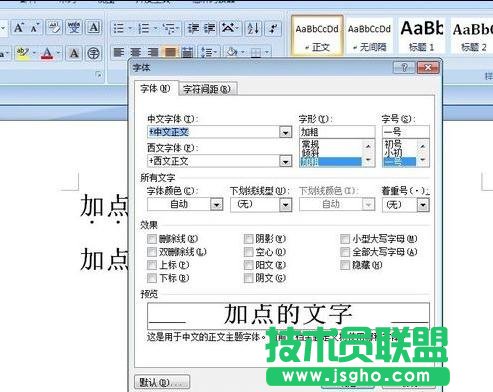Screen dimensions: 493x392
Task: Toggle 双删除线 checkbox
Action: click(x=152, y=252)
